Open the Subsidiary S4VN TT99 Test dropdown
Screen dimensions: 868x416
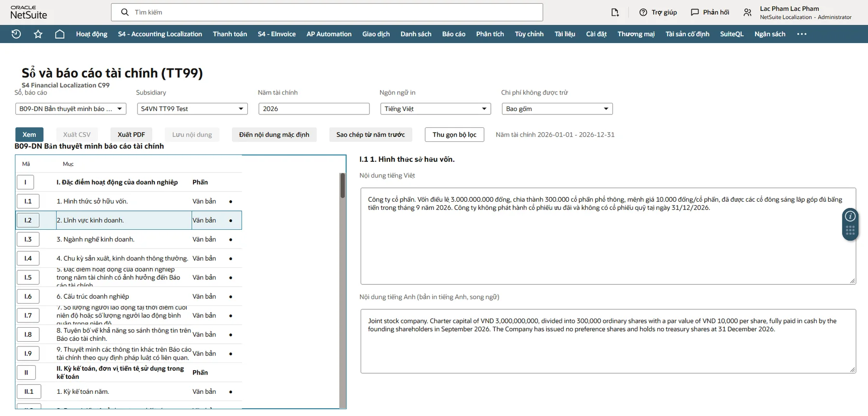click(192, 109)
